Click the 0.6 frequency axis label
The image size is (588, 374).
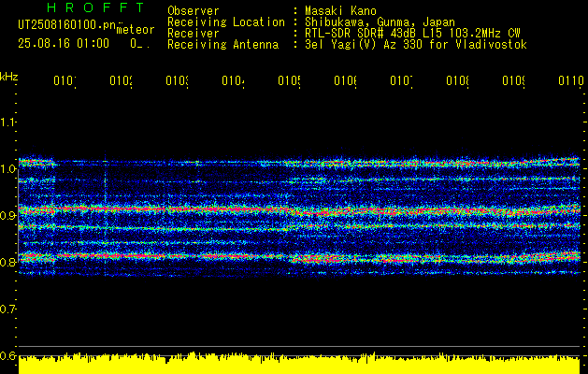(7, 355)
